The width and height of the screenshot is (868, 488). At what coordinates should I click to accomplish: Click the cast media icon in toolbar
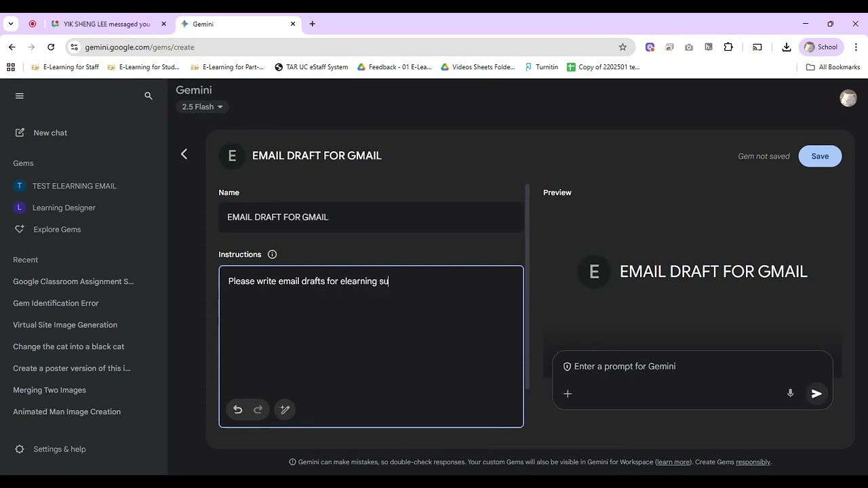tap(757, 47)
